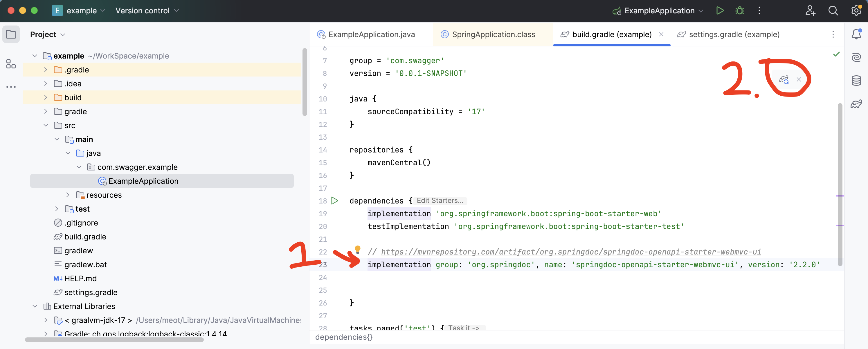The height and width of the screenshot is (349, 868).
Task: Run ExampleApplication with the green play icon
Action: coord(719,11)
